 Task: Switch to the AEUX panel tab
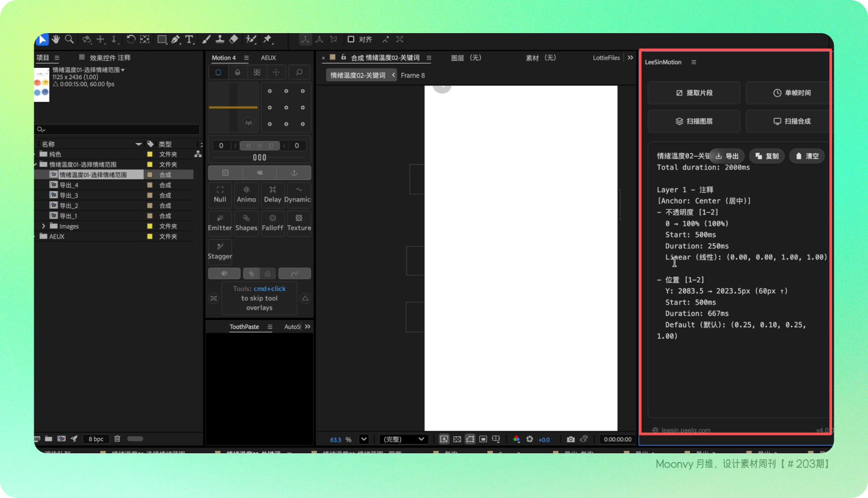(269, 57)
